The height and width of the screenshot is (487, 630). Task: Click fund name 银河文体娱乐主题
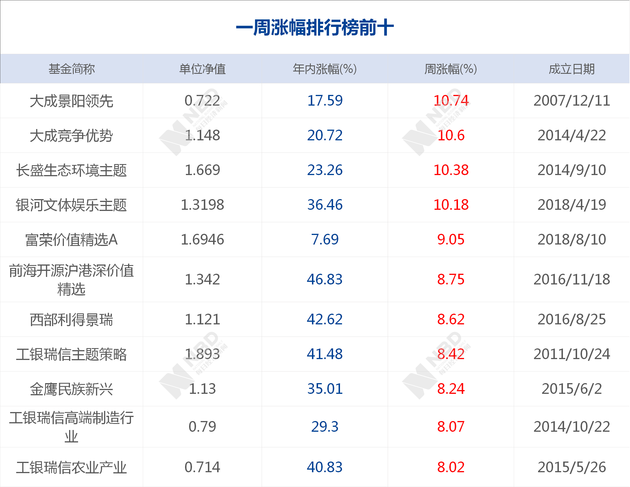click(72, 205)
